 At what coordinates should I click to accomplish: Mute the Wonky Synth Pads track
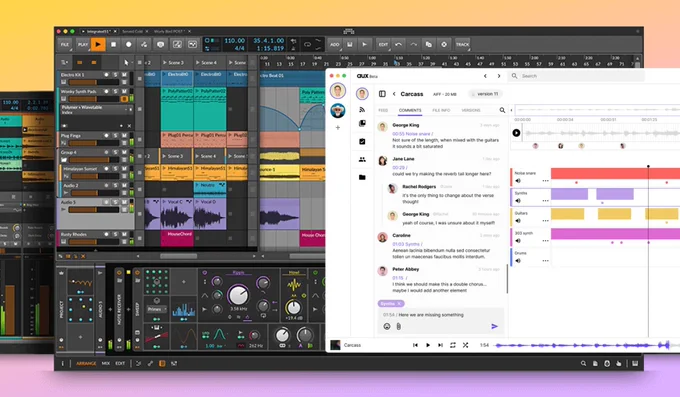124,92
